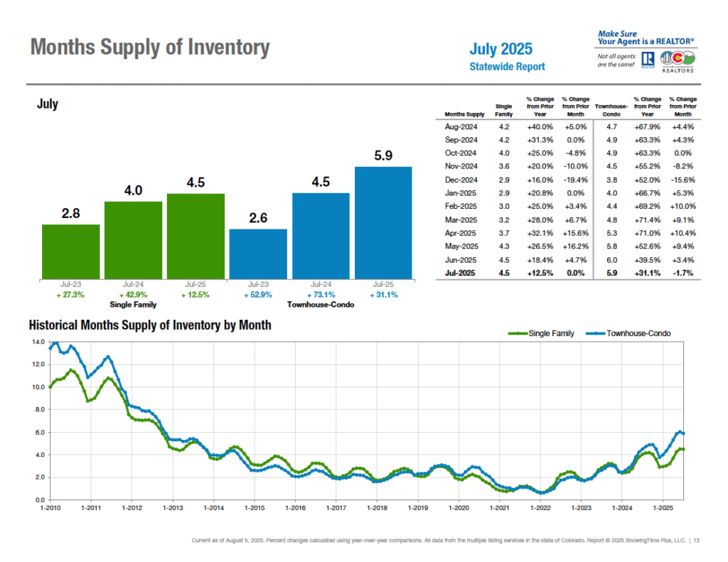Click the "Statewide Report" subtitle text
The height and width of the screenshot is (562, 728).
coord(507,67)
